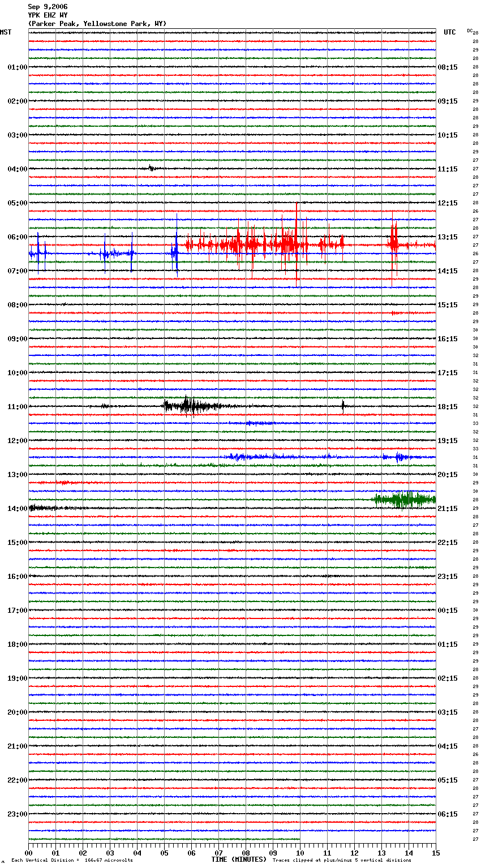Click the 02:15 UTC time label

pos(448,678)
